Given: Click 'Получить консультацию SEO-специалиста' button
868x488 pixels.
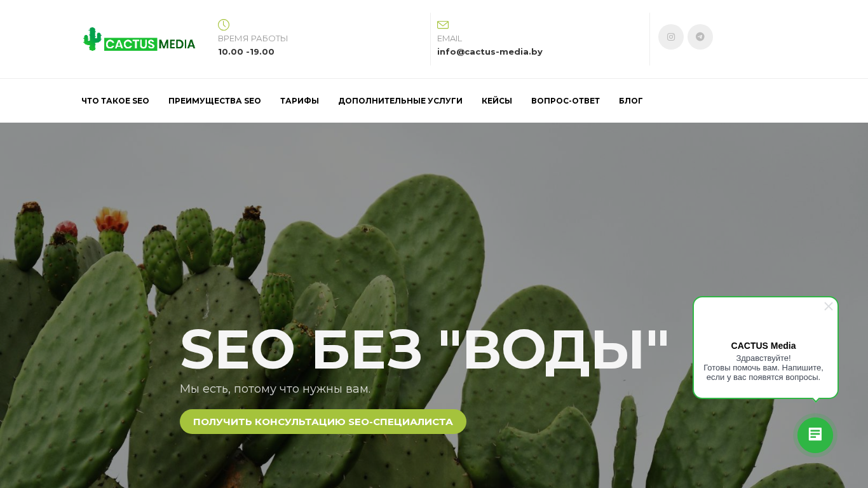Looking at the screenshot, I should 323,422.
